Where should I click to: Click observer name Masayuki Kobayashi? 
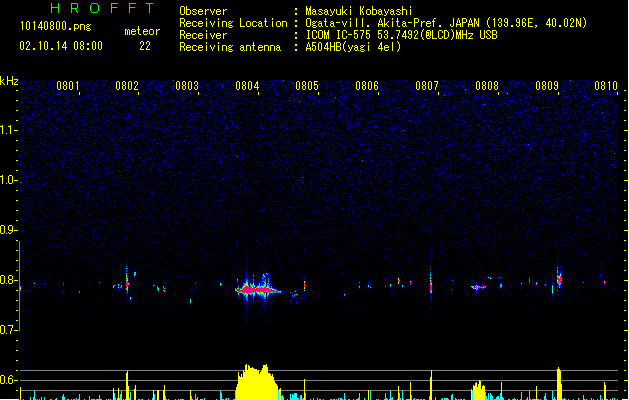tap(359, 11)
